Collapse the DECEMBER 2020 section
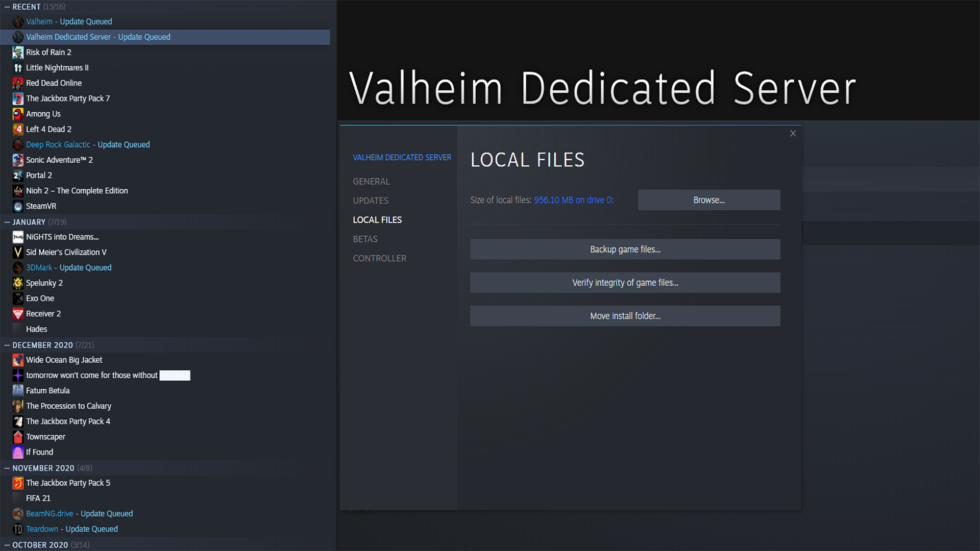The image size is (980, 551). click(7, 345)
